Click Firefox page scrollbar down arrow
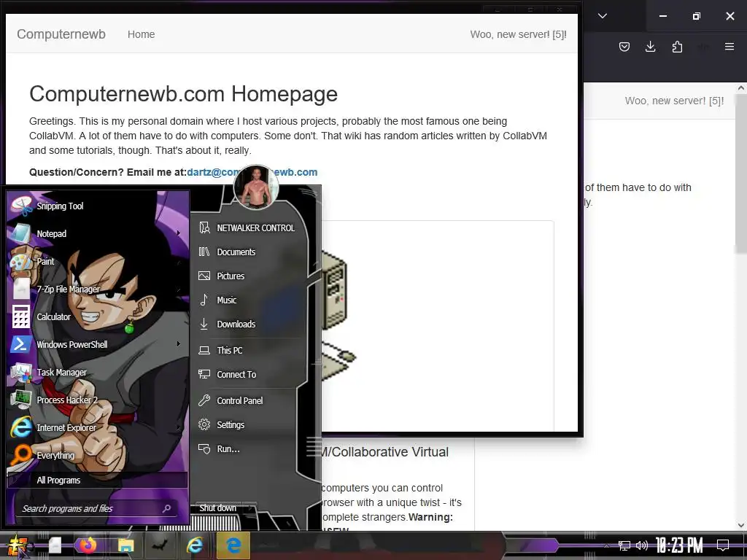Image resolution: width=747 pixels, height=560 pixels. coord(741,525)
